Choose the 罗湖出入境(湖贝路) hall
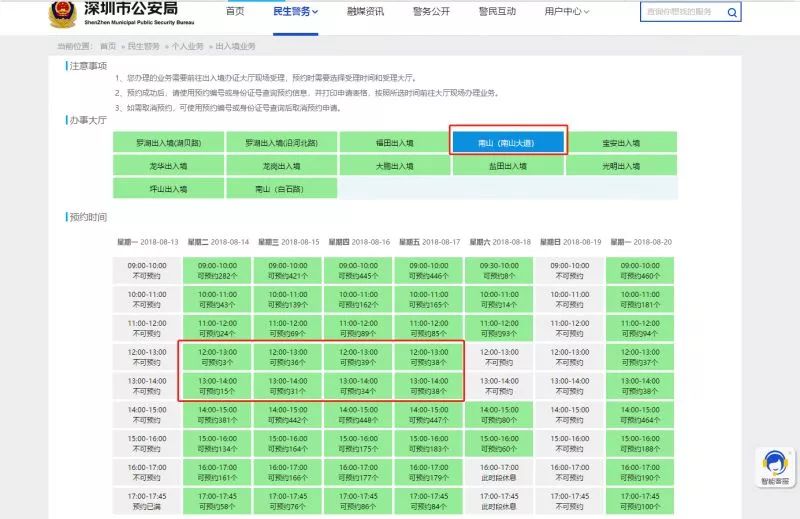The width and height of the screenshot is (800, 519). (168, 143)
